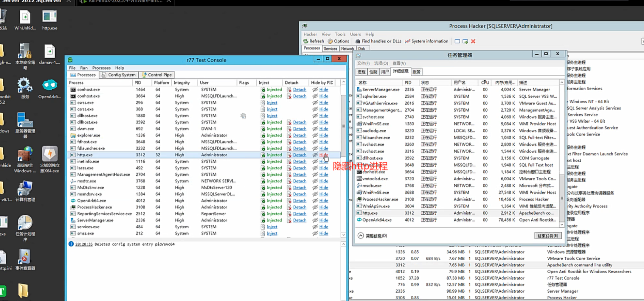Switch to the Control Pipe tab
The image size is (644, 301).
point(157,75)
